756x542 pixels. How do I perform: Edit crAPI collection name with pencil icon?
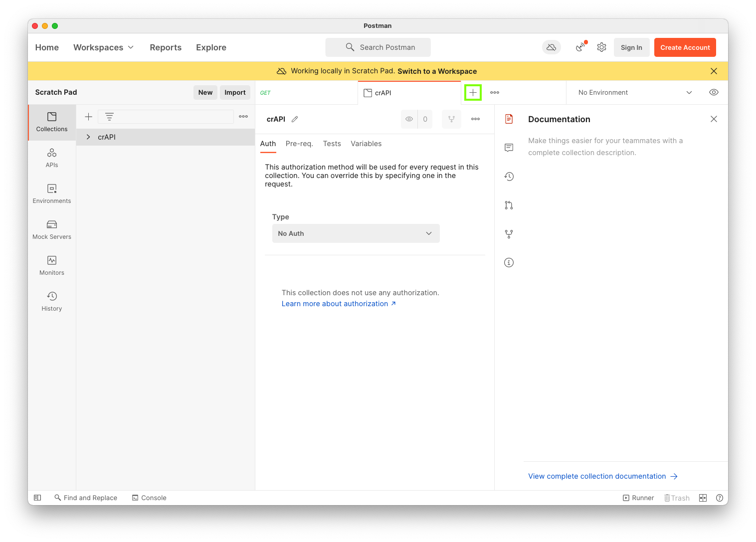coord(295,119)
